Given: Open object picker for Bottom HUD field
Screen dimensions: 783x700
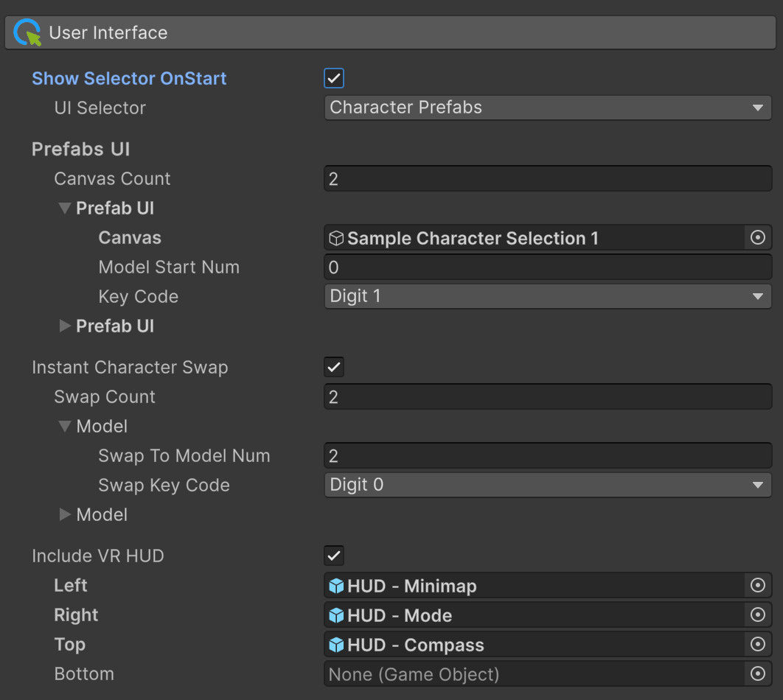Looking at the screenshot, I should tap(757, 674).
